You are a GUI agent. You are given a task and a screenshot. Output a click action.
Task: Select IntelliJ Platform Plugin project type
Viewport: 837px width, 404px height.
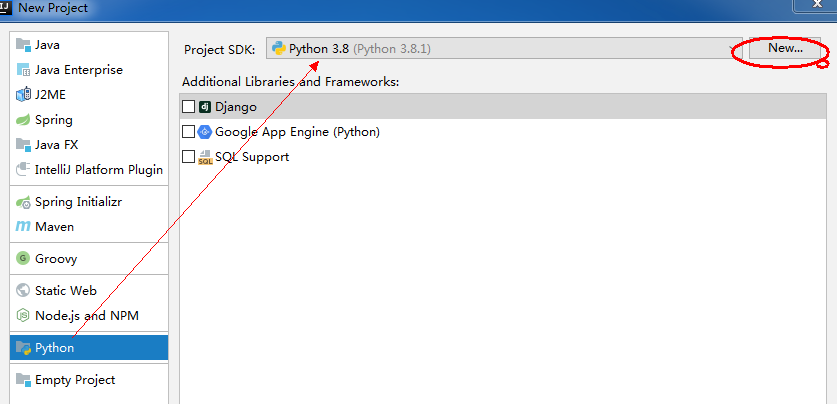(x=89, y=170)
